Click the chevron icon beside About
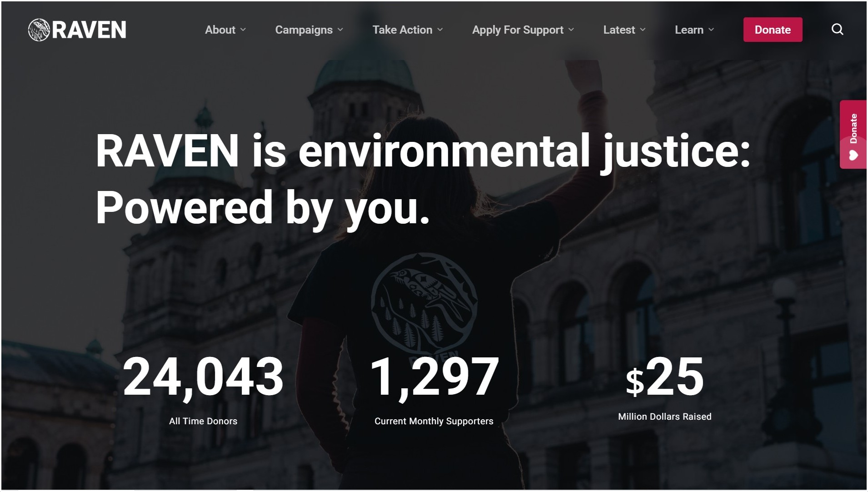Screen dimensions: 868x492 (x=243, y=30)
